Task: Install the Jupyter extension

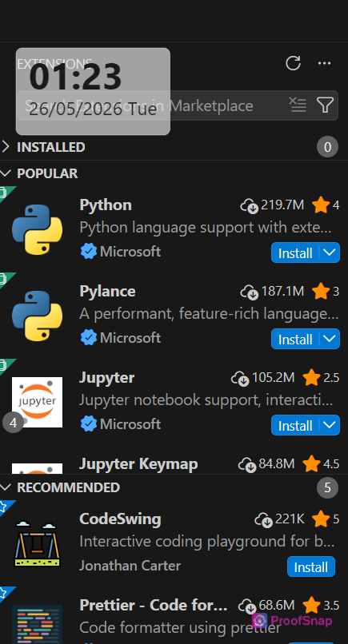Action: (x=295, y=425)
